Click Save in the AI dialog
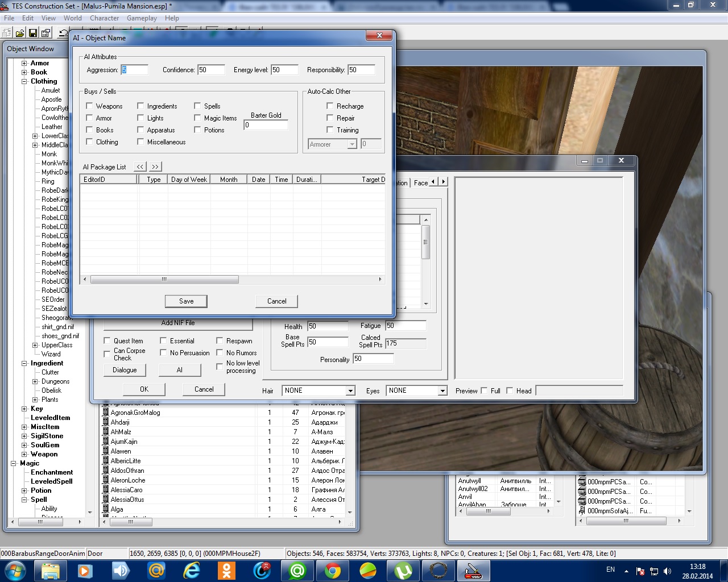This screenshot has height=582, width=728. (x=186, y=301)
